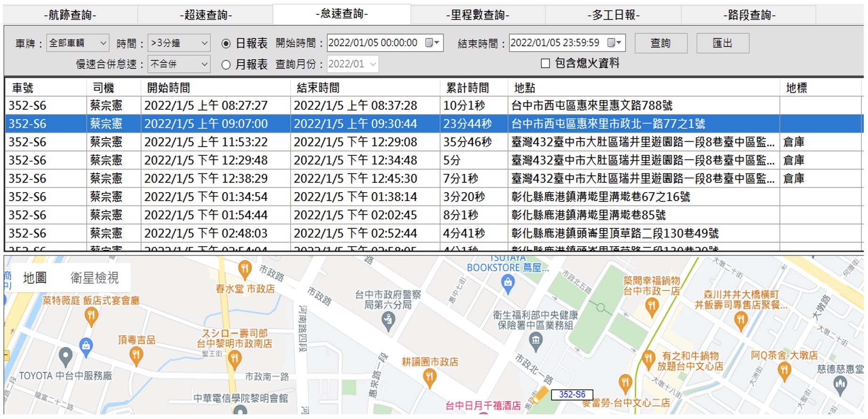Click 森川丼丼 restaurant map pin
This screenshot has height=419, width=868.
pos(741,321)
